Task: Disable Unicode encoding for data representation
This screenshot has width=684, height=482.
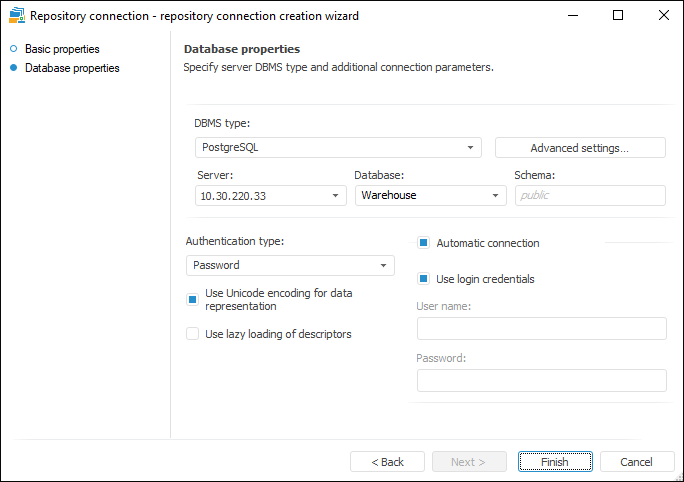Action: pyautogui.click(x=193, y=299)
